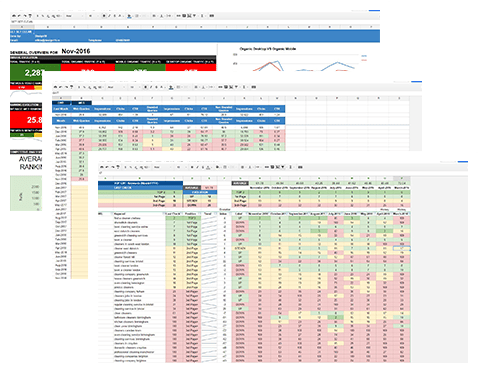Filter icon in the front keywords window toolbar
The width and height of the screenshot is (478, 373).
coord(282,167)
